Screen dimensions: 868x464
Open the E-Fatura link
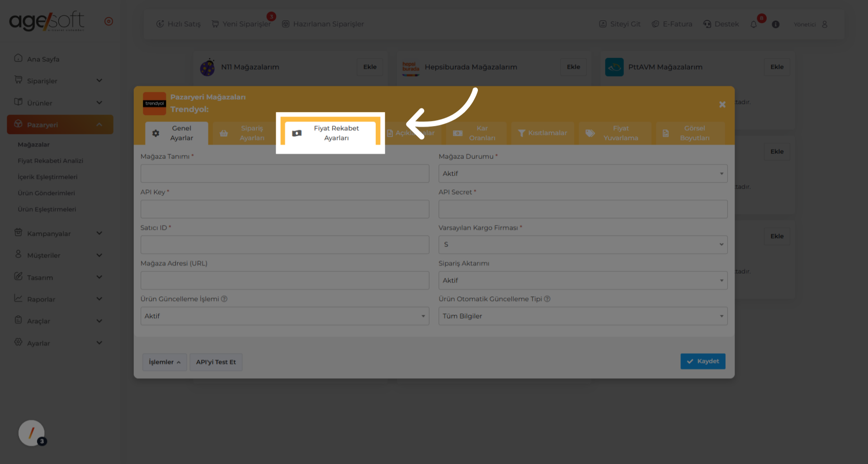[672, 24]
